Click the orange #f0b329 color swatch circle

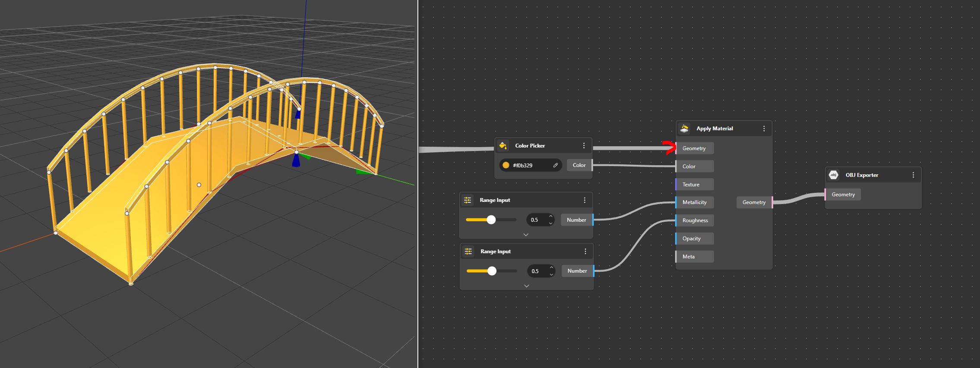506,165
